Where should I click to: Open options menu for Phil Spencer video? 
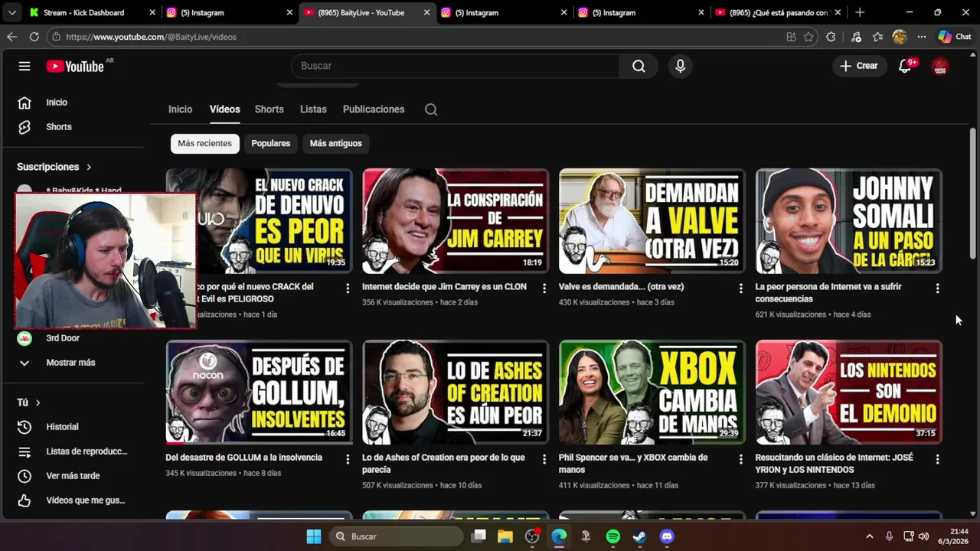coord(740,459)
